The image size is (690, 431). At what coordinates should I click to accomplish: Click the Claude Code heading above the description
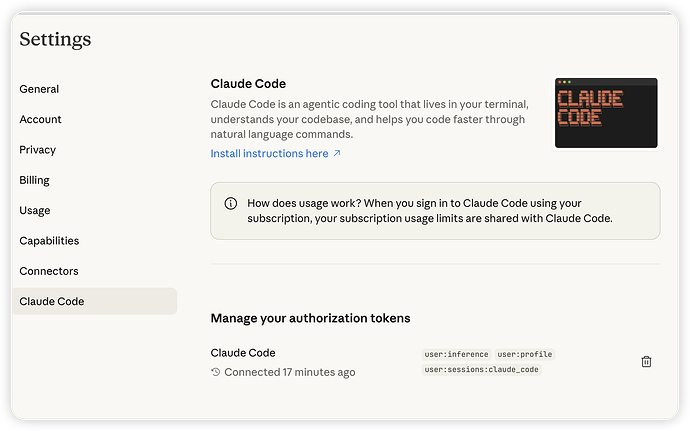(248, 84)
